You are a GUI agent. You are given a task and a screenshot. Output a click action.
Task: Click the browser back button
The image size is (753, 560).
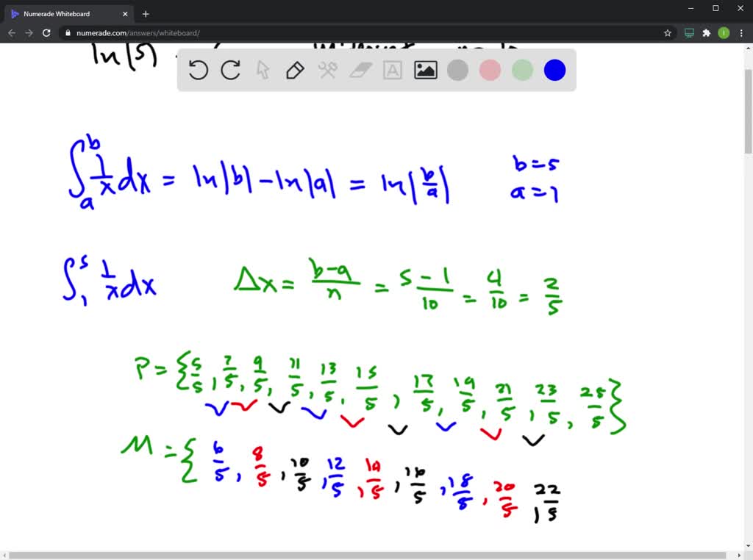click(x=11, y=32)
